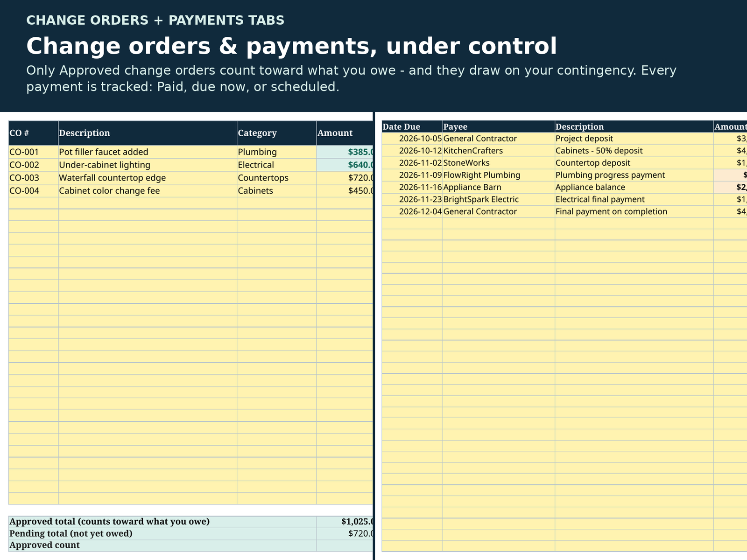Select the CO-002 cell

click(x=34, y=165)
